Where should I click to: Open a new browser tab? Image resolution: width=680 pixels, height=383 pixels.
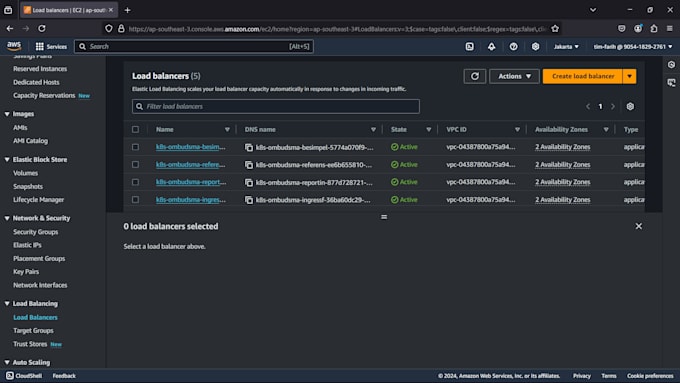click(127, 10)
